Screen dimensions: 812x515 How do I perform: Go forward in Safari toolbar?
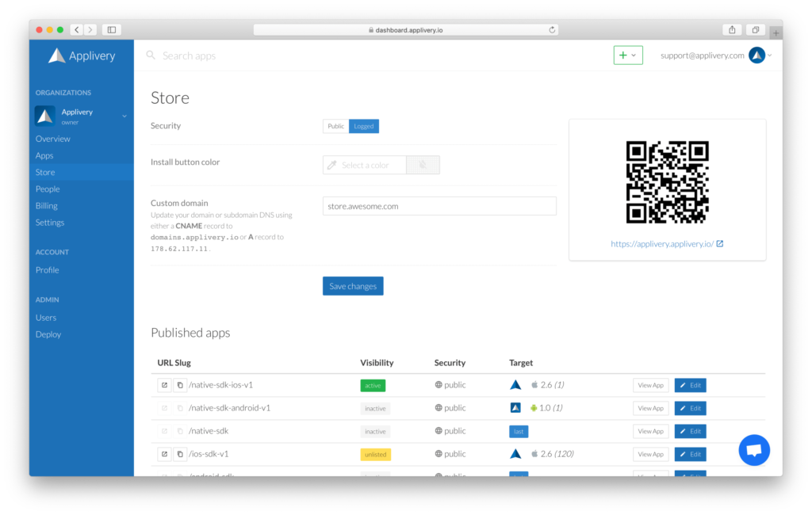click(x=90, y=29)
